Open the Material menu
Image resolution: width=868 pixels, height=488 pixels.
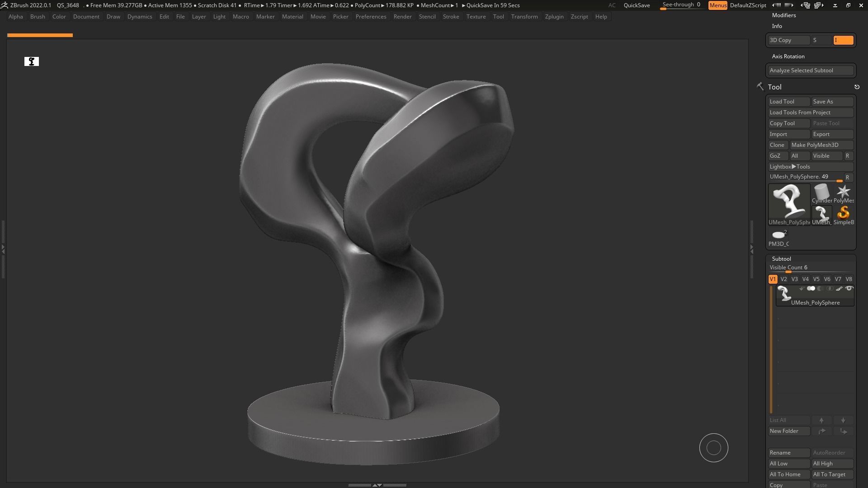(292, 17)
